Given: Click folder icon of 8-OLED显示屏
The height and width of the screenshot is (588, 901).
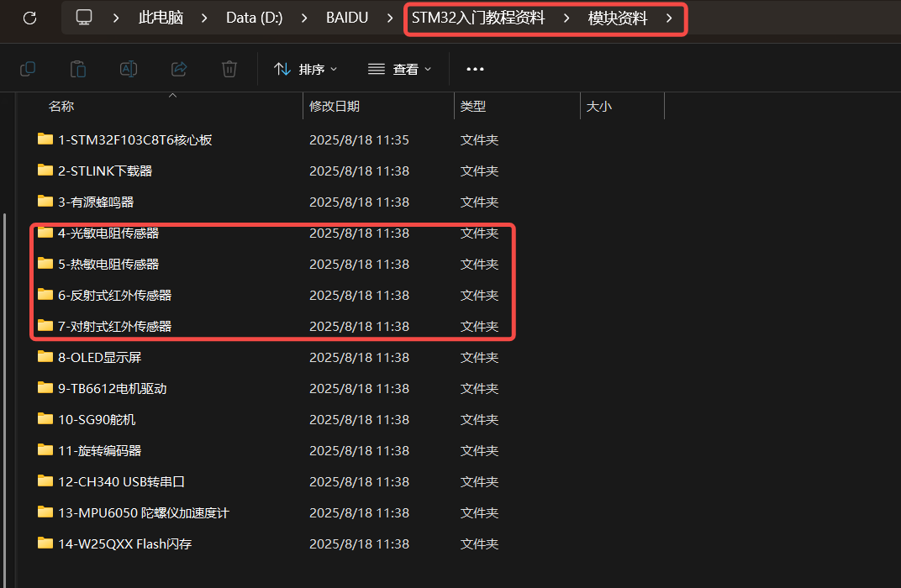Looking at the screenshot, I should 45,357.
